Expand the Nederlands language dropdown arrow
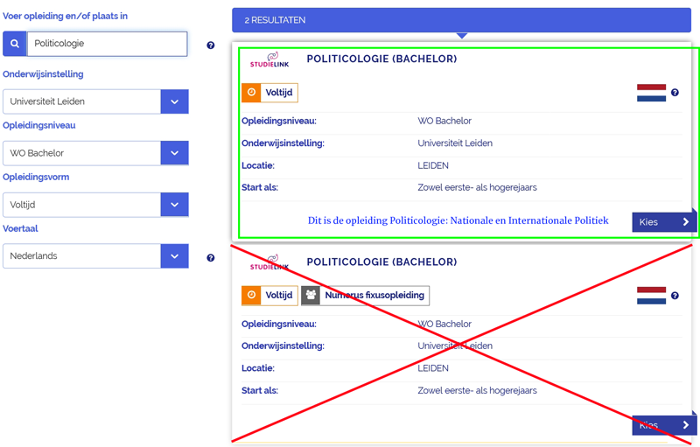Viewport: 700px width, 447px height. (175, 256)
